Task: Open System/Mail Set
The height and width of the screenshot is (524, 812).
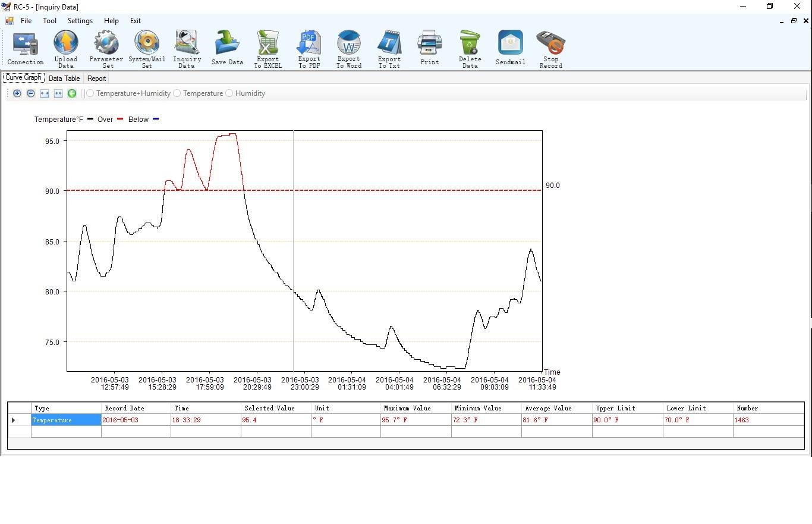Action: [147, 49]
